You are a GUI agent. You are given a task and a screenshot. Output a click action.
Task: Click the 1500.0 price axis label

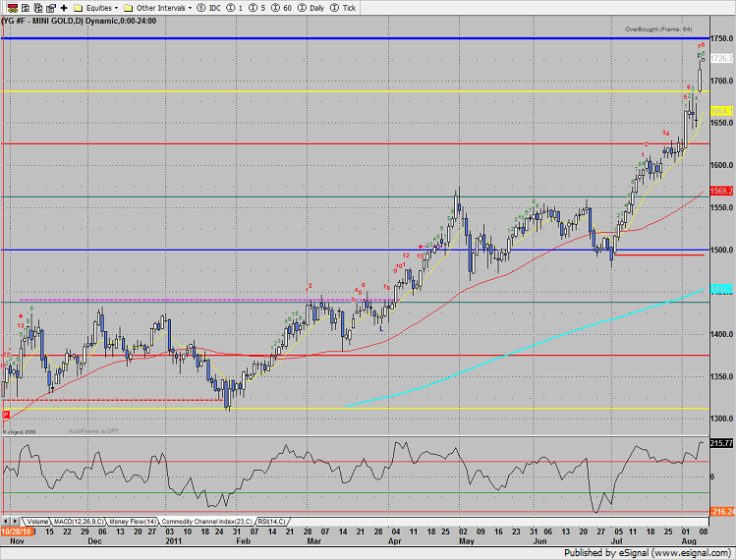coord(722,250)
